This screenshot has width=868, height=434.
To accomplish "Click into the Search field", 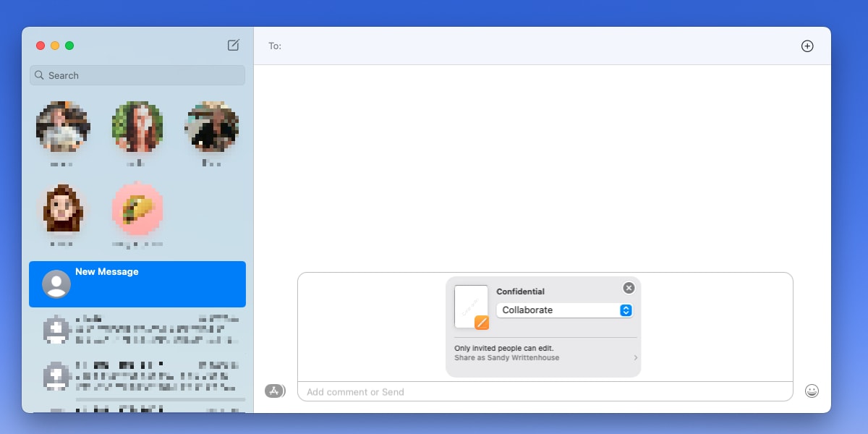I will (137, 75).
